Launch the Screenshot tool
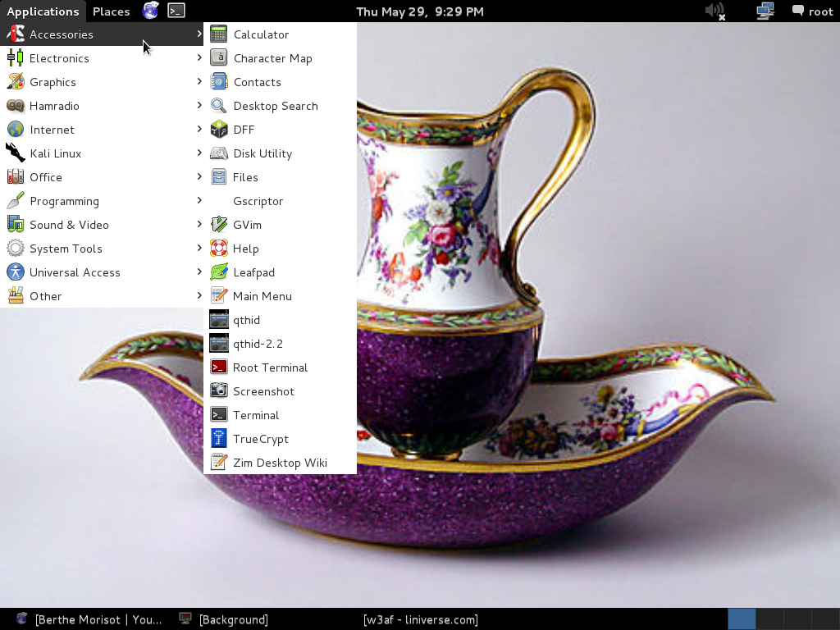 pyautogui.click(x=262, y=391)
